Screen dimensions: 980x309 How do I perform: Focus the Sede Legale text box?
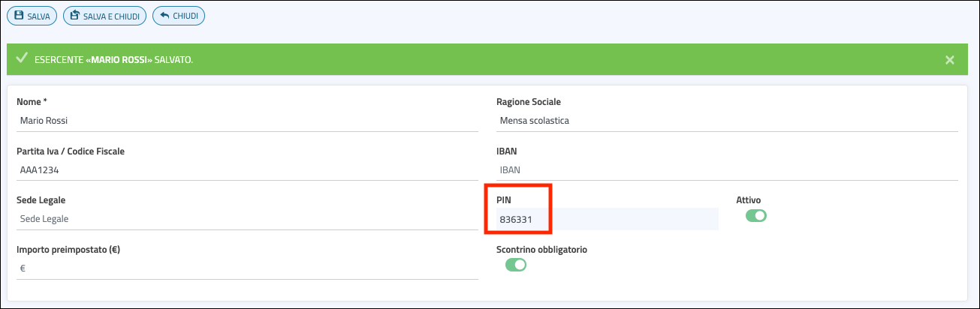click(246, 218)
